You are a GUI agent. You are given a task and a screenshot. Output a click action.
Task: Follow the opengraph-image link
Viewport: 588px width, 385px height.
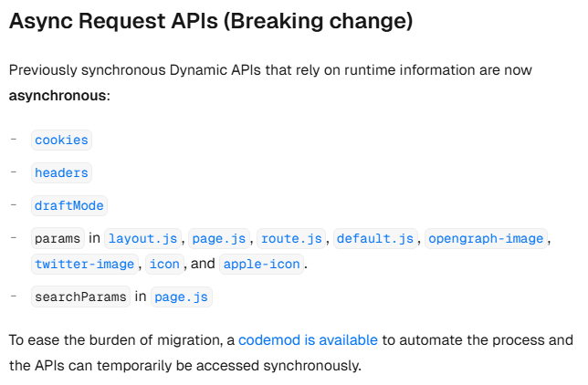[486, 239]
